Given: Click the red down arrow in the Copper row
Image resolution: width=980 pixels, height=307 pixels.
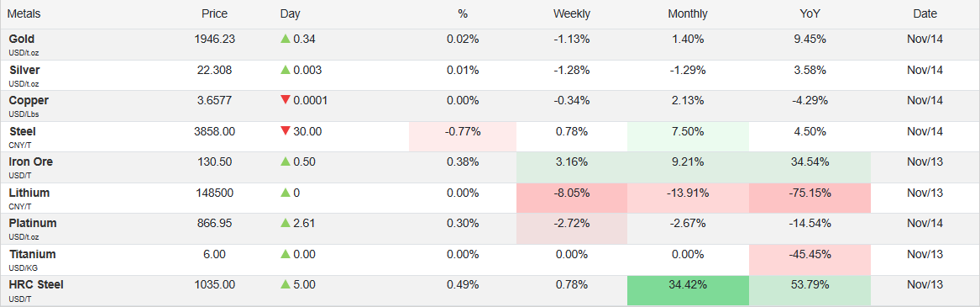Looking at the screenshot, I should coord(285,100).
